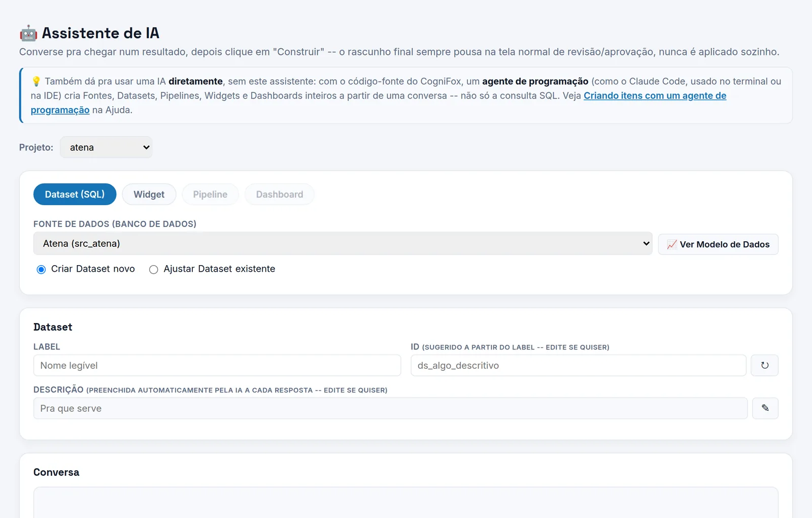Expand the Fonte de Dados combo box
812x518 pixels.
(343, 243)
